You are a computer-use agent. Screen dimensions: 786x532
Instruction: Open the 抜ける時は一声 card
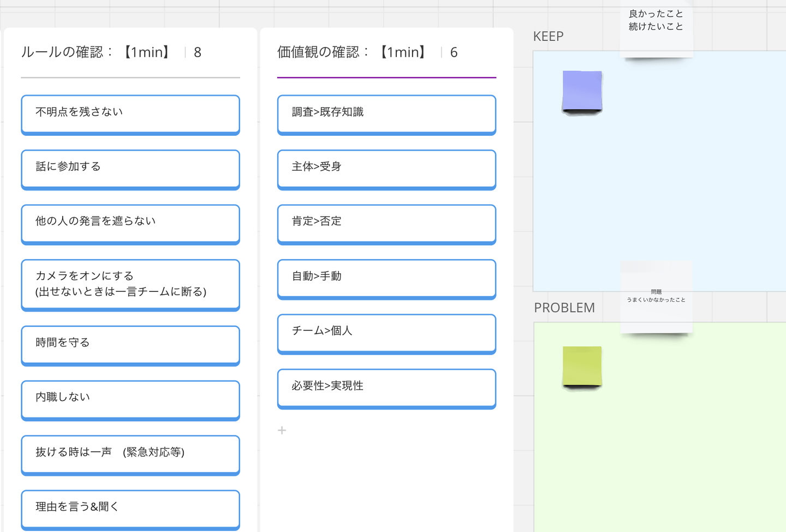point(130,453)
